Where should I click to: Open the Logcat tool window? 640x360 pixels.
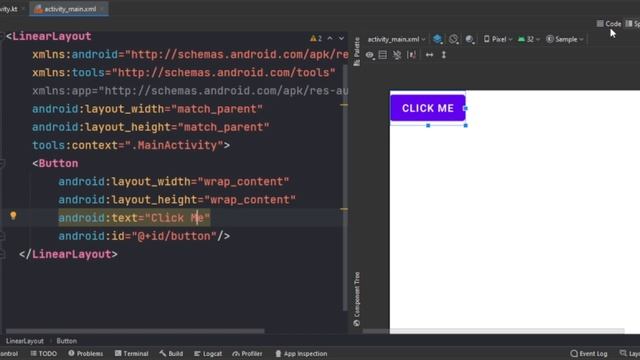(208, 353)
